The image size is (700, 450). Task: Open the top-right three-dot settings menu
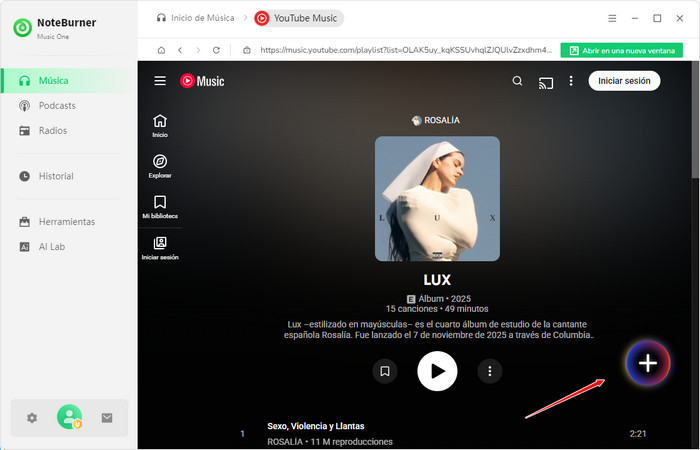point(571,81)
